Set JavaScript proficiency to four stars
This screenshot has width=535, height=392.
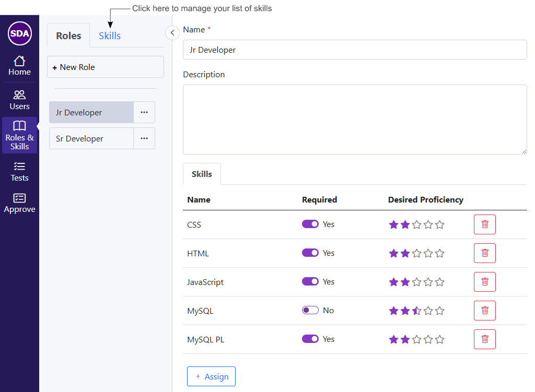(x=428, y=282)
